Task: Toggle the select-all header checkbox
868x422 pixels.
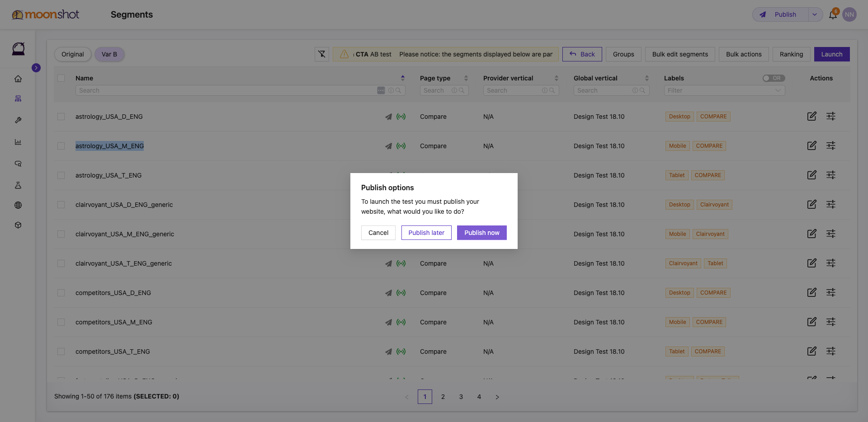Action: click(61, 78)
